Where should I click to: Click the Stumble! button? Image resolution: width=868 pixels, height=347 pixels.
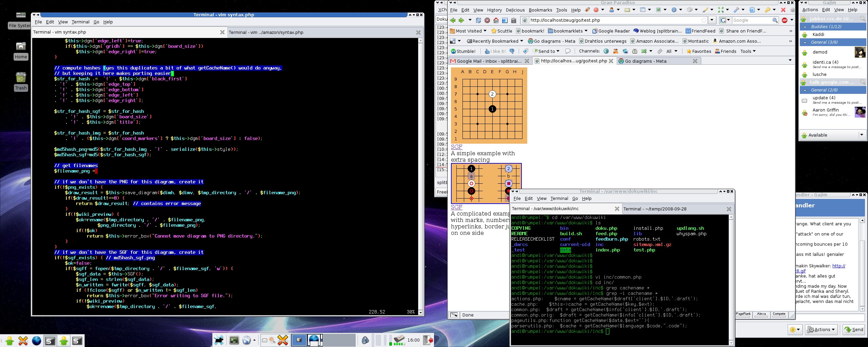(x=463, y=51)
